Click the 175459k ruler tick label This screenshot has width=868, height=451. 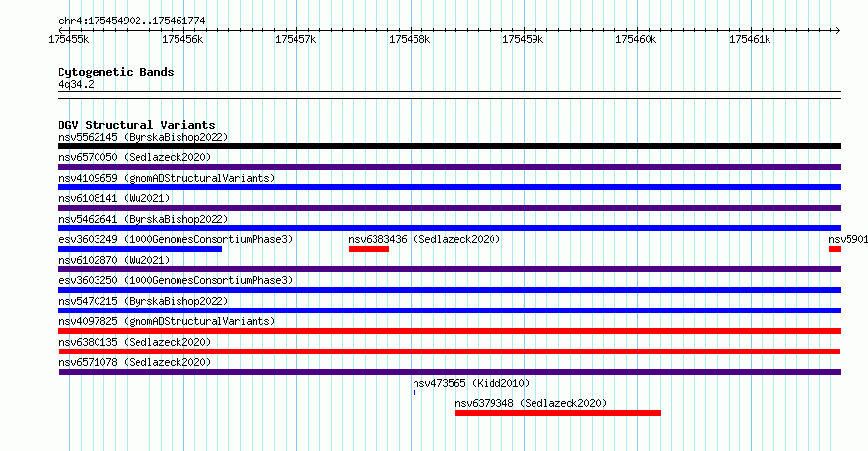[x=523, y=40]
